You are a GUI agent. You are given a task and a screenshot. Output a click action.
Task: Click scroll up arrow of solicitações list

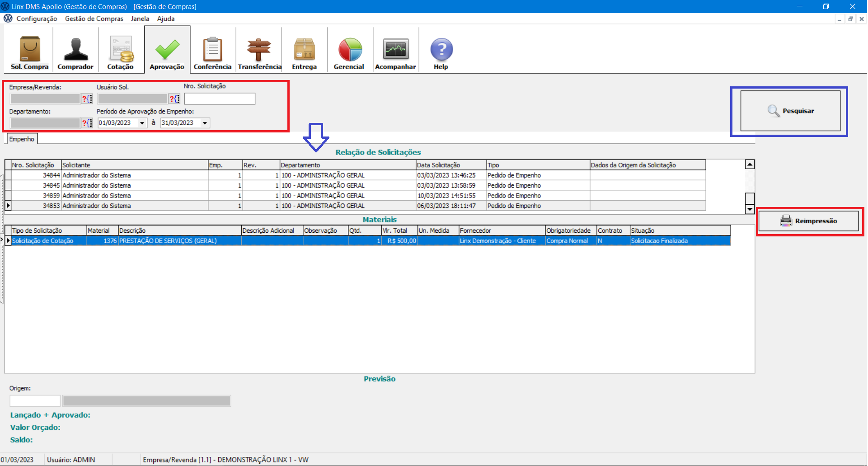(x=750, y=165)
